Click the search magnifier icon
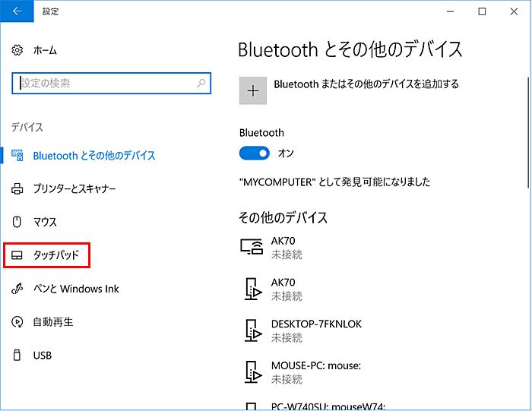This screenshot has height=411, width=532. pyautogui.click(x=201, y=83)
